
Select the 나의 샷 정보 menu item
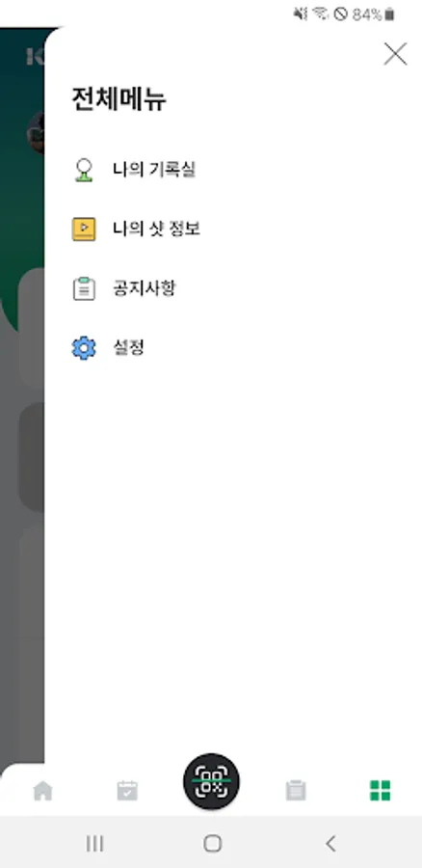click(x=156, y=229)
